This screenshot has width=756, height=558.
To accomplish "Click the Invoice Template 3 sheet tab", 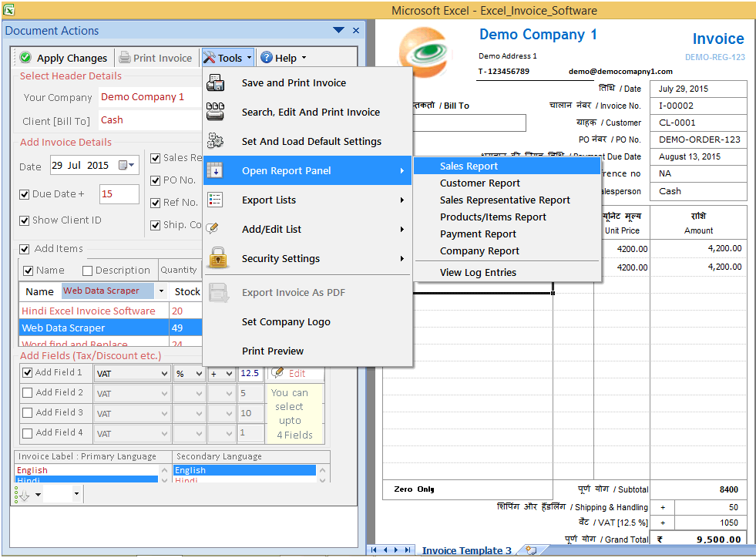I will point(466,550).
